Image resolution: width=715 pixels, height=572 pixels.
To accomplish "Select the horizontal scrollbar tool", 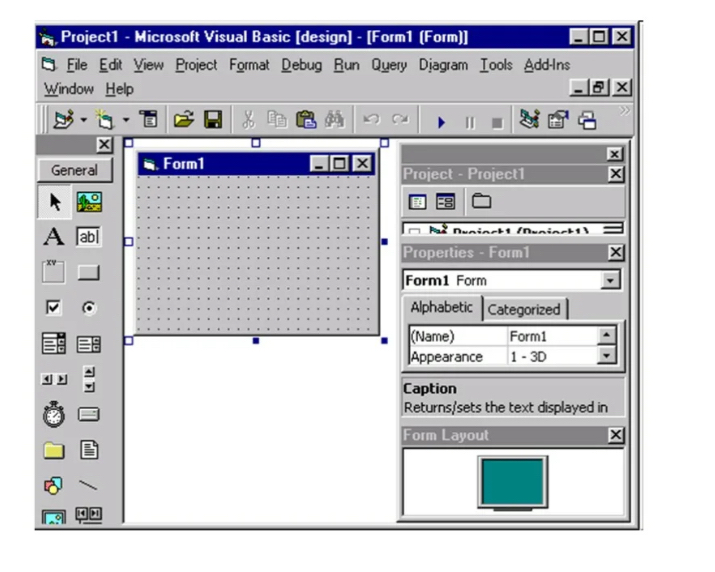I will [54, 379].
